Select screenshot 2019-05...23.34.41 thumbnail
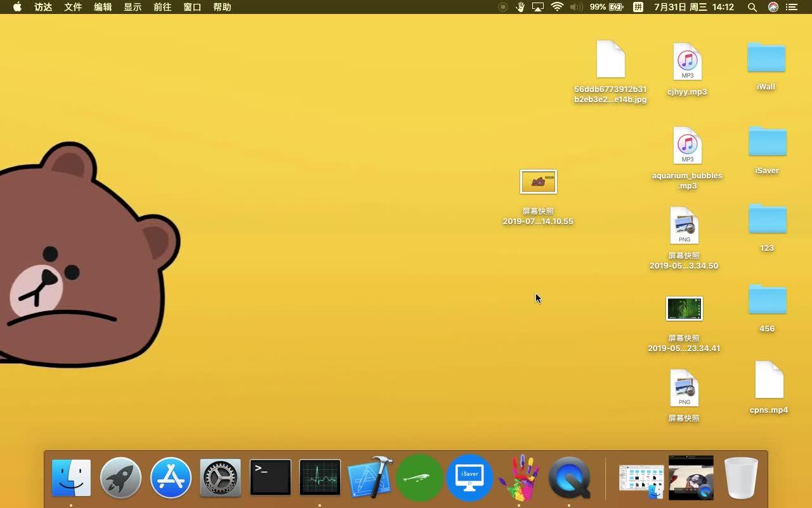The width and height of the screenshot is (812, 508). pos(684,309)
